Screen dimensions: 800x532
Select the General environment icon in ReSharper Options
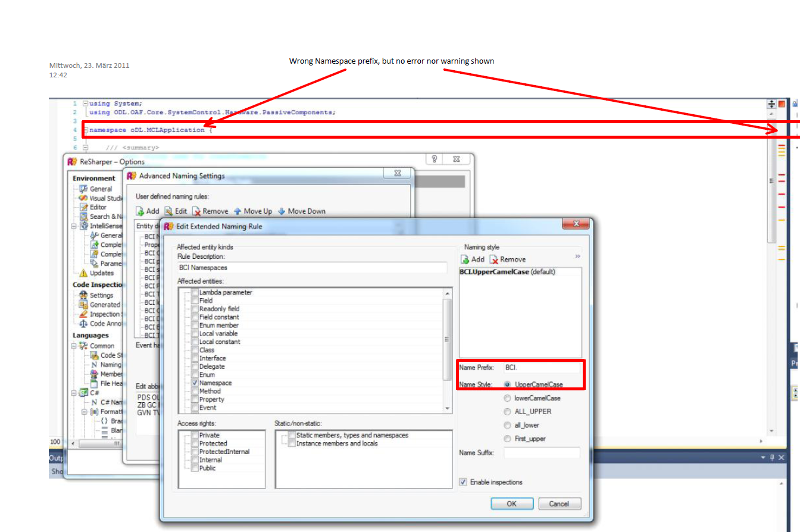coord(83,189)
